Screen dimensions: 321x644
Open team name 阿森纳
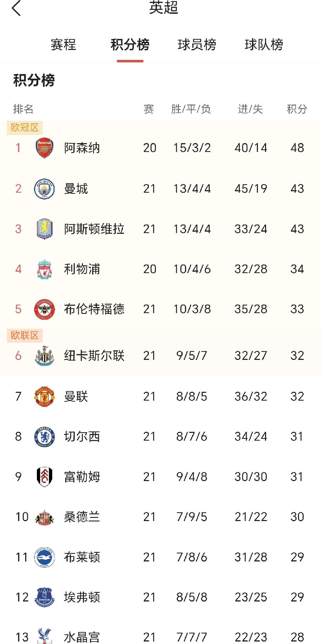point(82,148)
